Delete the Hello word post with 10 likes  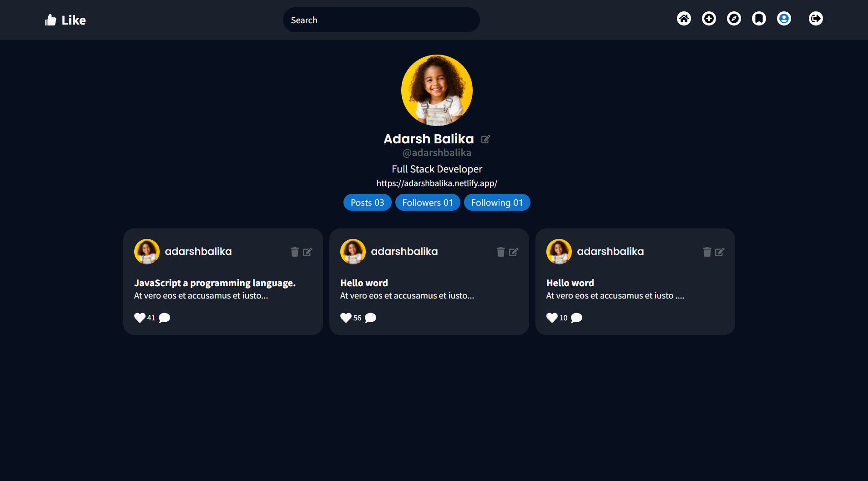tap(707, 252)
